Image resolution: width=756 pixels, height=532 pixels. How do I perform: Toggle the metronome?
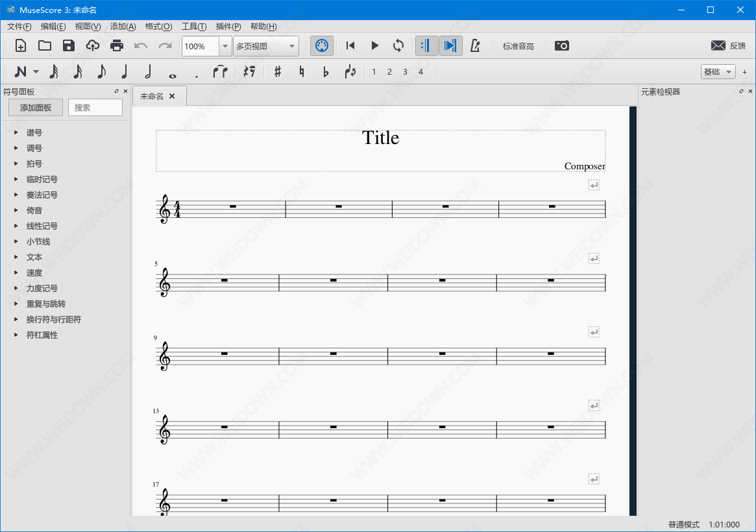point(475,46)
